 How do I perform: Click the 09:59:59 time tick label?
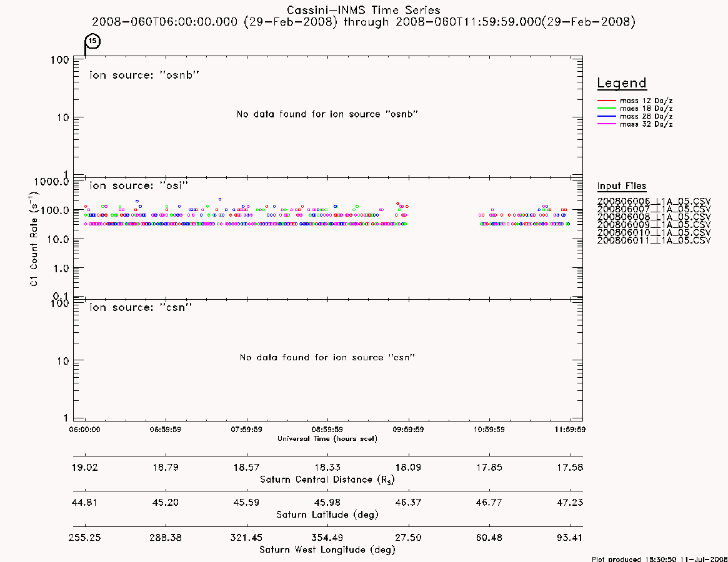point(408,430)
